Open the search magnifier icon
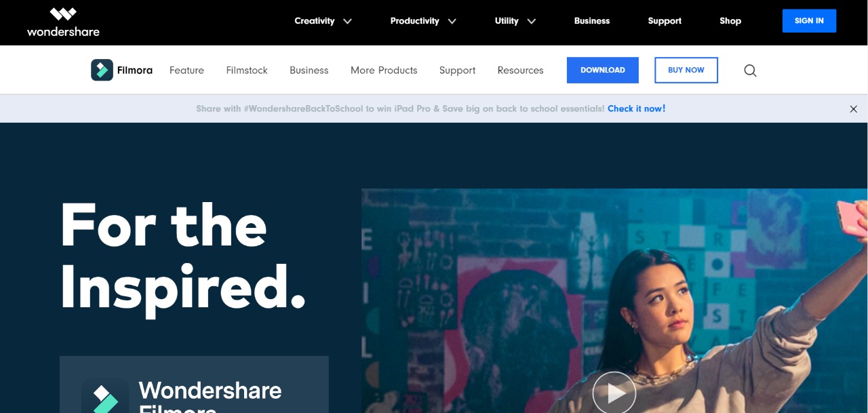868x413 pixels. click(750, 71)
